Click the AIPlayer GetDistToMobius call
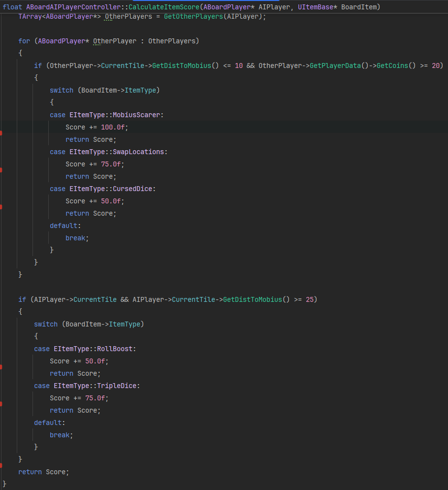The image size is (448, 490). pyautogui.click(x=253, y=299)
